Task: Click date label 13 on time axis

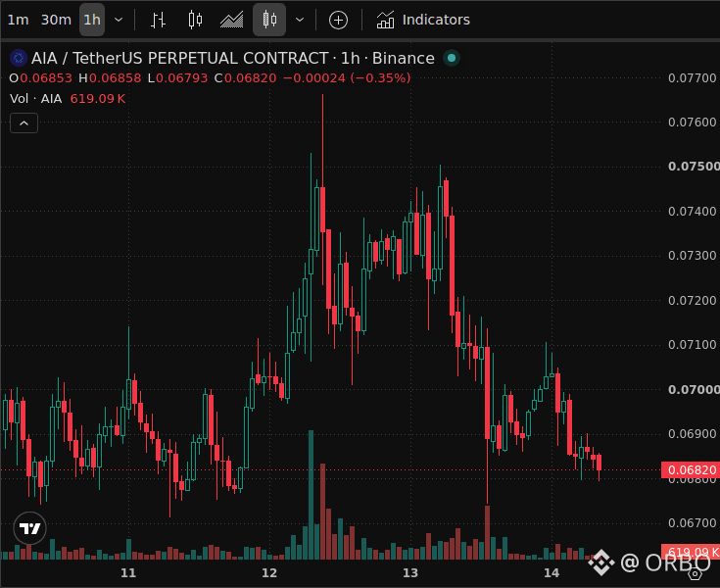Action: click(410, 573)
